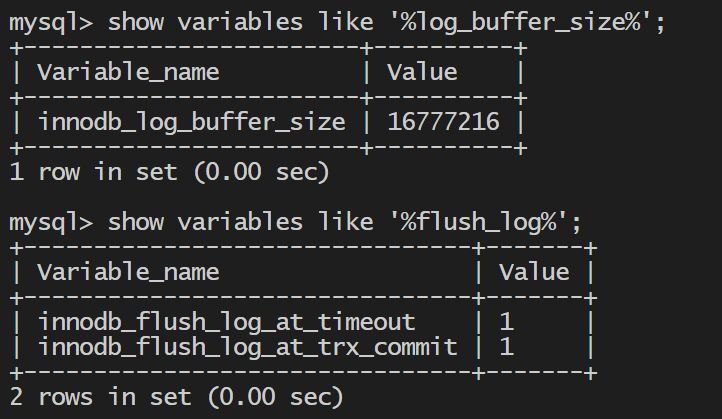Screen dimensions: 722x419
Task: Select the innodb_flush_log_at_trx_commit variable name
Action: [x=248, y=347]
